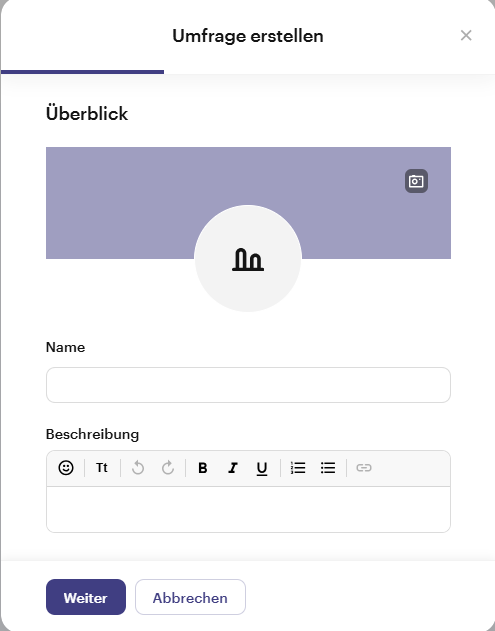Toggle italic formatting
495x631 pixels.
click(233, 468)
